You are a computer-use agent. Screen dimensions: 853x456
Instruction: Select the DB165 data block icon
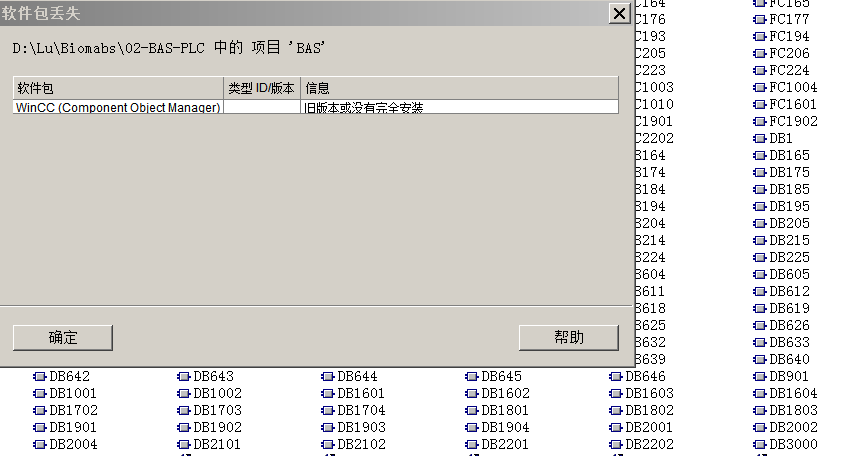click(x=760, y=155)
